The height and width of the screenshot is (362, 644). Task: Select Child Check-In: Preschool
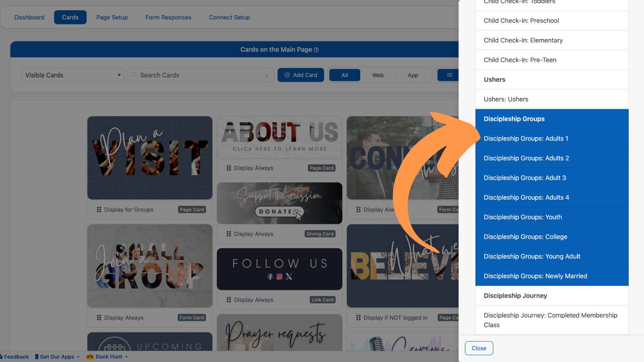point(552,21)
